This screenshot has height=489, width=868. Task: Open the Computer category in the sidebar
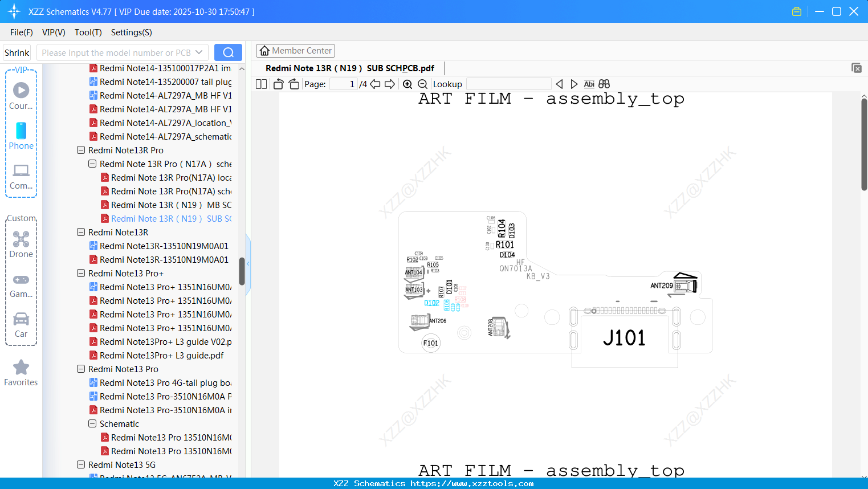(x=21, y=176)
